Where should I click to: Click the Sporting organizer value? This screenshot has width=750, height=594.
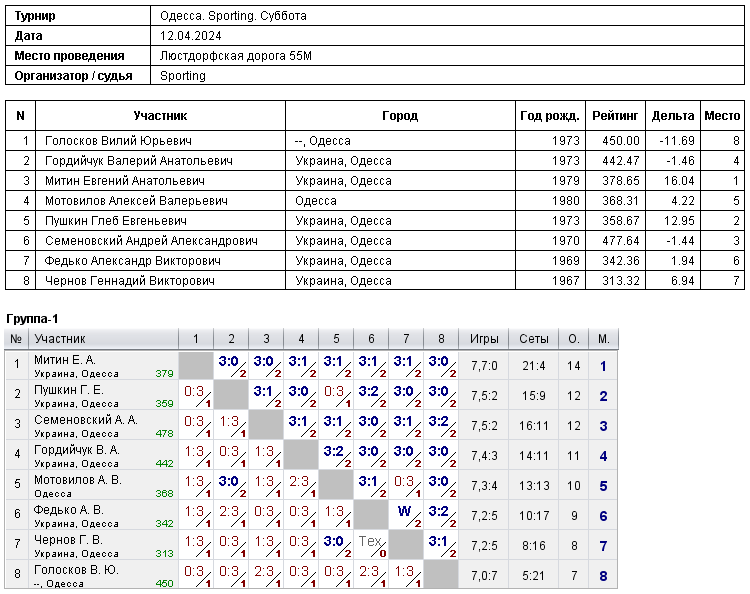[x=183, y=76]
